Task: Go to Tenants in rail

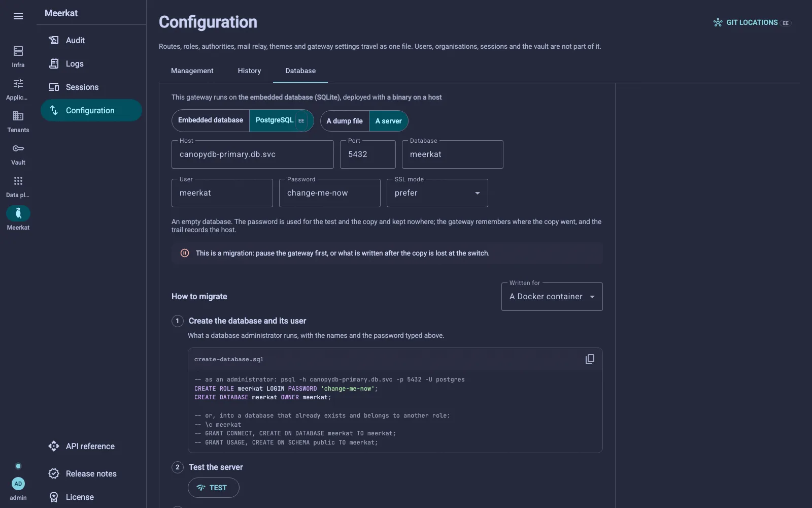Action: pyautogui.click(x=18, y=121)
